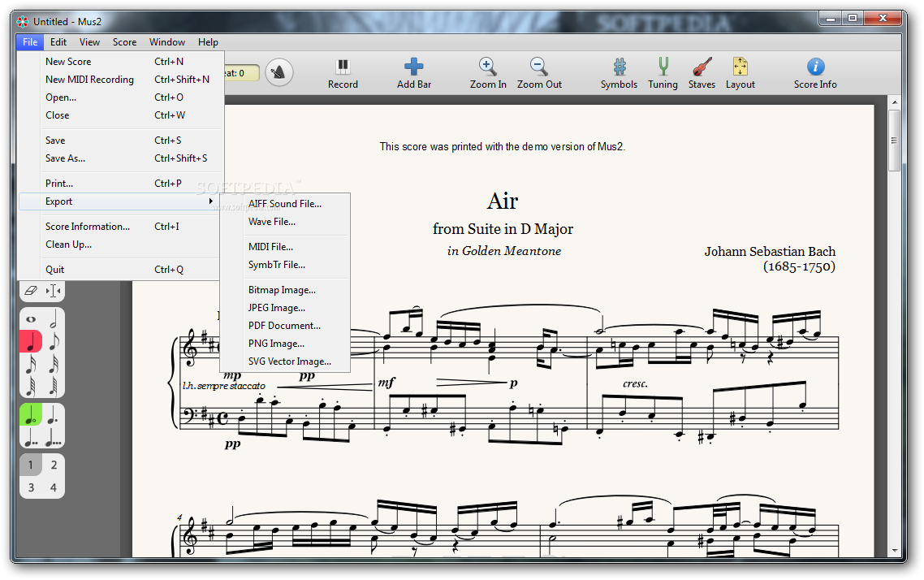This screenshot has height=580, width=924.
Task: Open the Staves violin icon
Action: [x=702, y=67]
